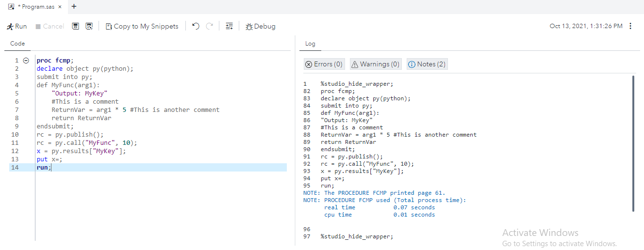
Task: Toggle the Warnings (0) filter
Action: (375, 64)
